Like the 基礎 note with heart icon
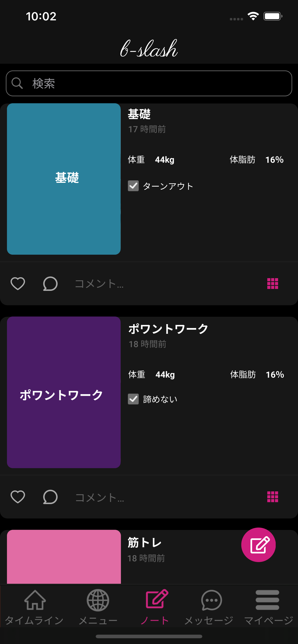The width and height of the screenshot is (298, 644). 18,283
